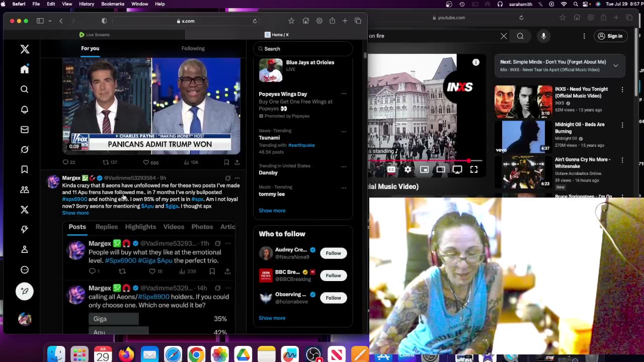This screenshot has height=362, width=644.
Task: Reload the x.com page
Action: click(255, 21)
